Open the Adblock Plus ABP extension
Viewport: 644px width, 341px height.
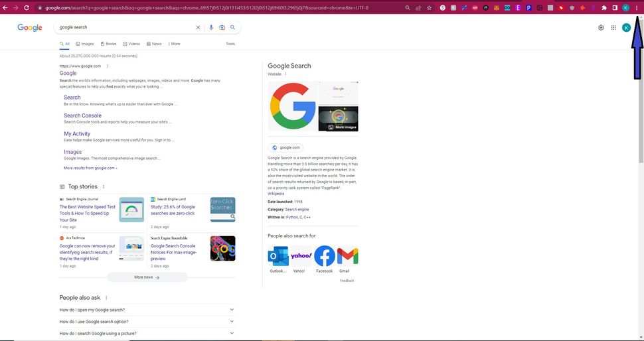pyautogui.click(x=475, y=8)
